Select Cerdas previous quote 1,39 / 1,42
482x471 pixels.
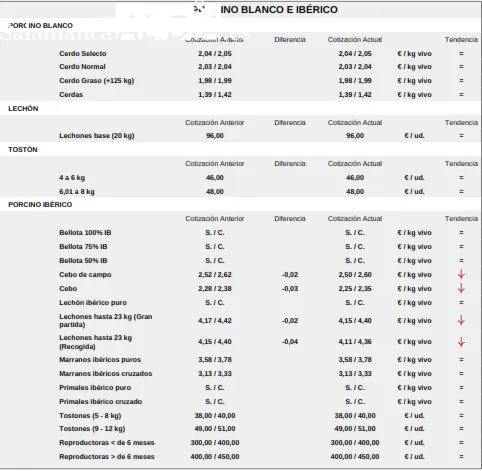pos(215,95)
